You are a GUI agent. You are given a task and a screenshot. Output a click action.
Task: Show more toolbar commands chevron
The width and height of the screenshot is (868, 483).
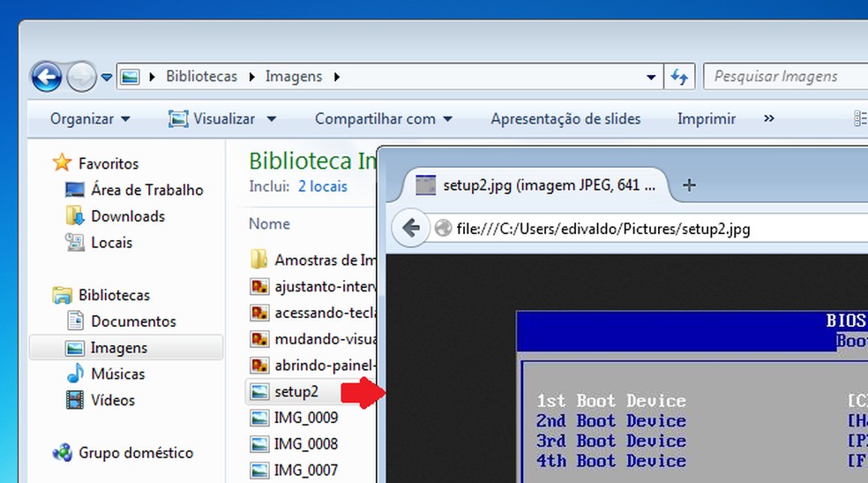click(769, 118)
